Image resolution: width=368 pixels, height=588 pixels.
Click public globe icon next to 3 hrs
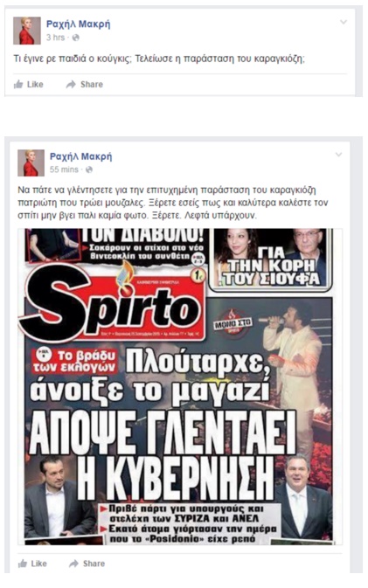click(x=76, y=38)
